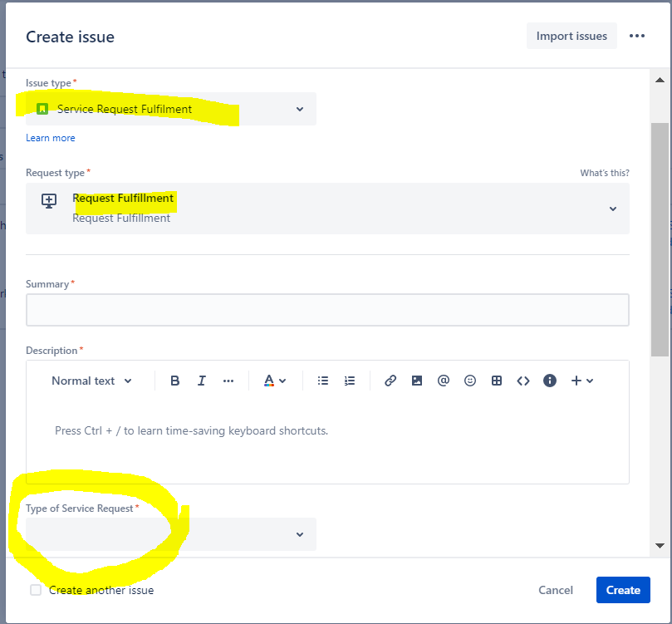Insert a numbered list in description

click(349, 381)
